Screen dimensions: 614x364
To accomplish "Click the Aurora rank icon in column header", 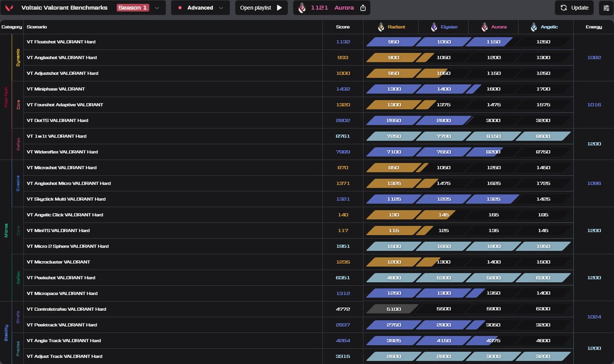I will point(484,27).
